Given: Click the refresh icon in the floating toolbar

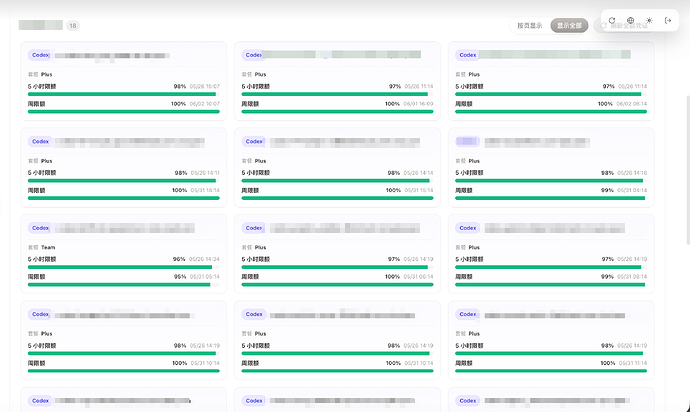Looking at the screenshot, I should (x=612, y=20).
